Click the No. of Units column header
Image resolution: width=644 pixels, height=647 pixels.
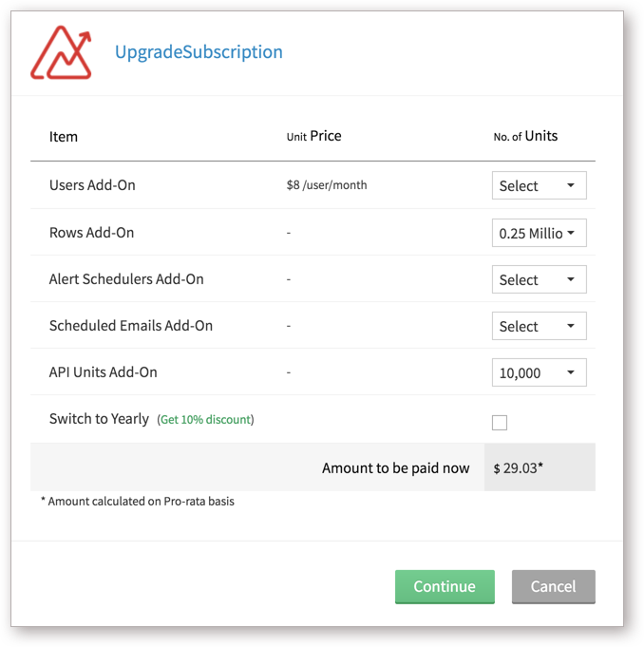(x=525, y=136)
